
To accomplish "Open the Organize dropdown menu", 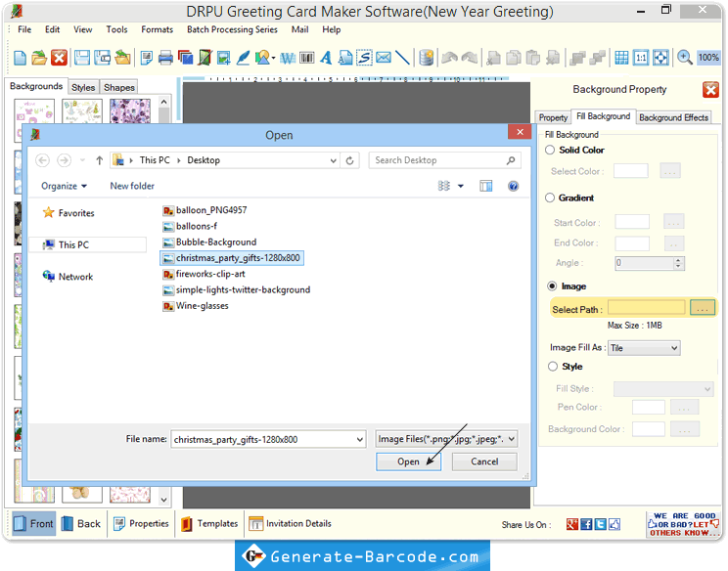I will [x=64, y=186].
